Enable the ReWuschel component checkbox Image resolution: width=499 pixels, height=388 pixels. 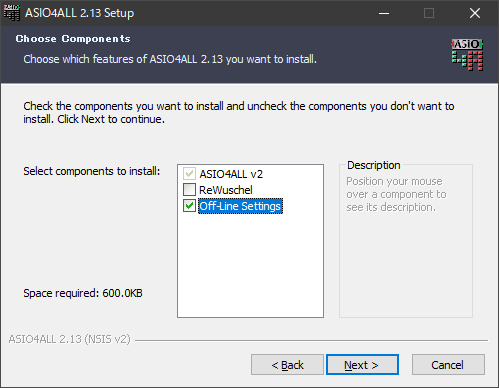189,190
